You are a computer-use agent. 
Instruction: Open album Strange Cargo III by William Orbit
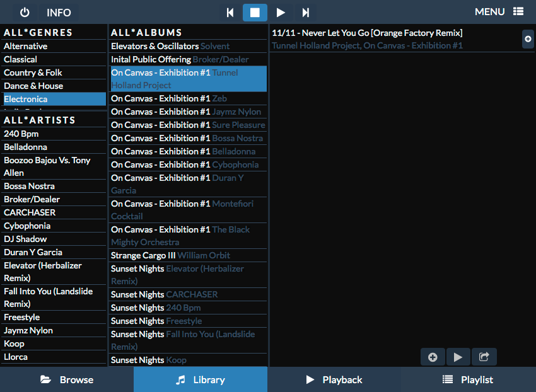(188, 256)
